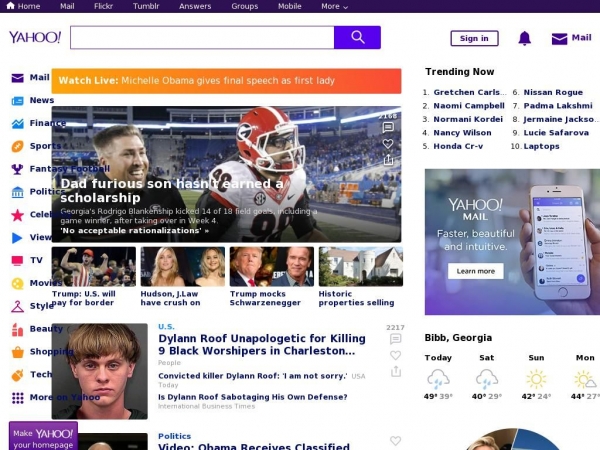Screen dimensions: 600x450
Task: Open comments icon on Dylann Roof story
Action: coord(395,339)
